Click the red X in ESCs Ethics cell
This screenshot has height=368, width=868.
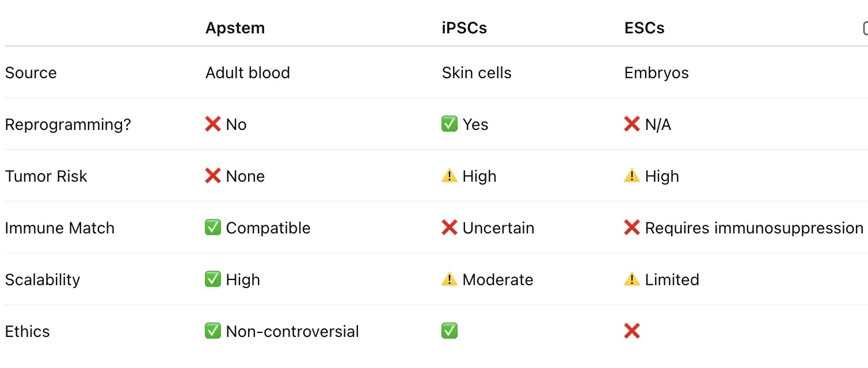632,331
